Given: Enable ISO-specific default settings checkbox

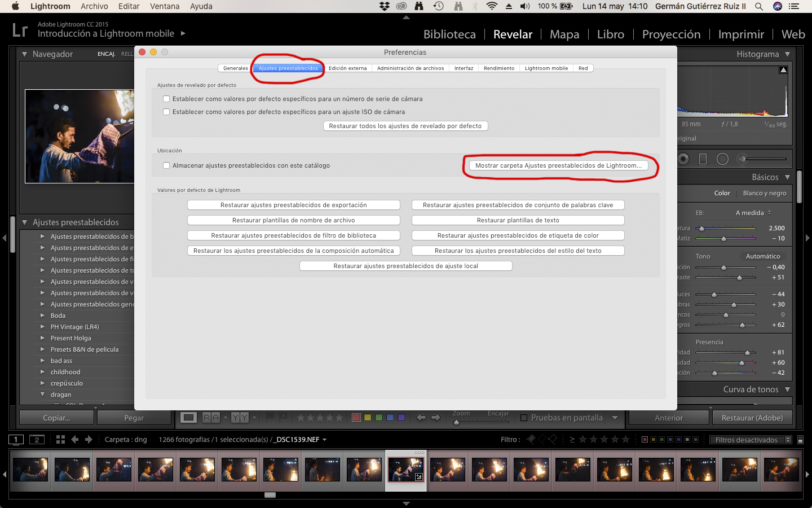Looking at the screenshot, I should (166, 112).
